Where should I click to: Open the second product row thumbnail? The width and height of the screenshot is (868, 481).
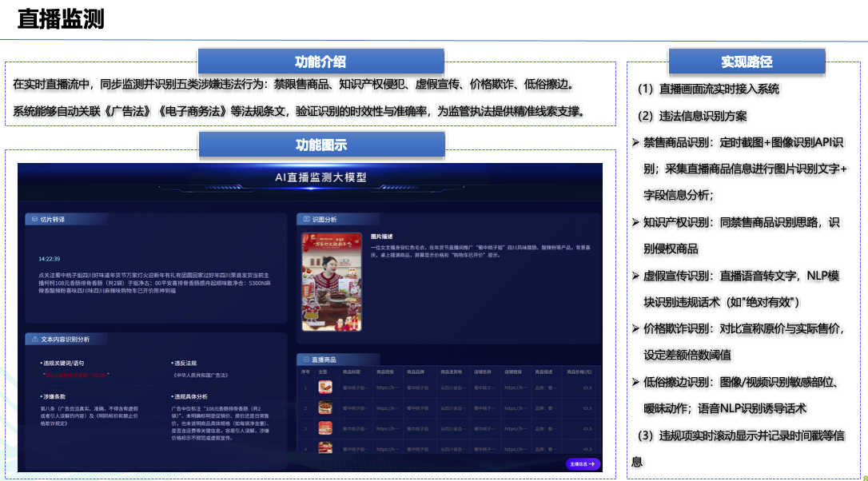click(325, 407)
